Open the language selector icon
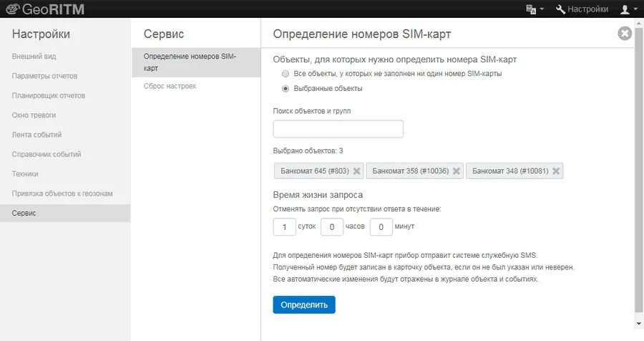The image size is (644, 341). click(x=531, y=9)
